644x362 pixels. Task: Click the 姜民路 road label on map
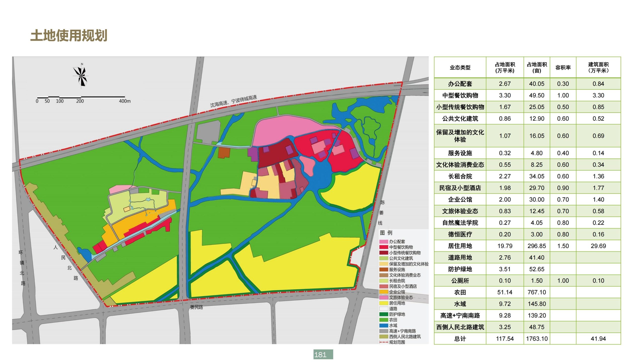point(196,307)
